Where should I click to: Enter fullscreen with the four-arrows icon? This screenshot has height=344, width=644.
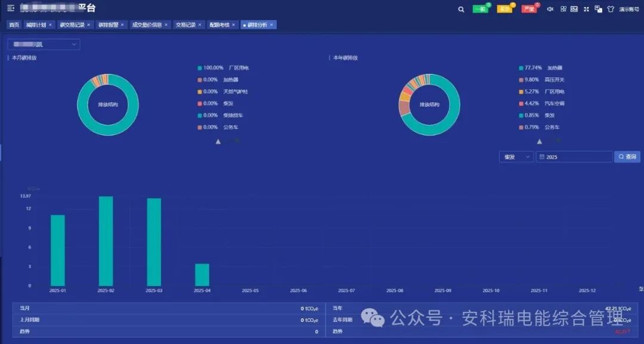click(x=586, y=9)
